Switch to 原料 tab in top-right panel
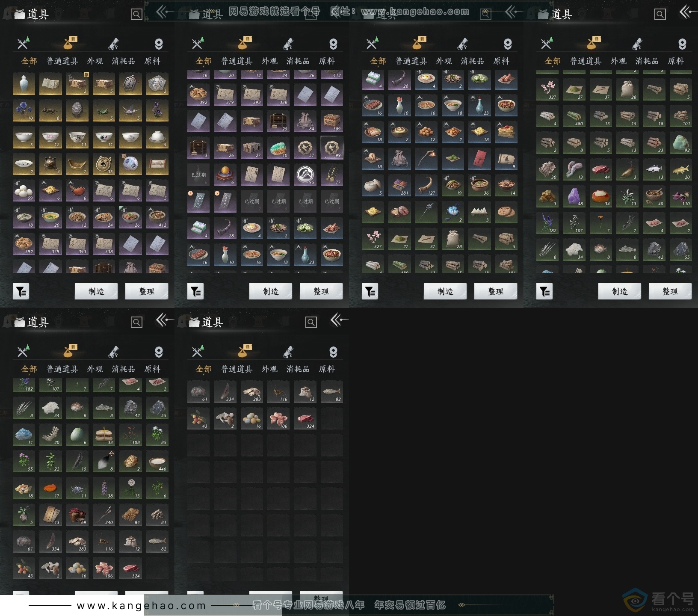 676,61
